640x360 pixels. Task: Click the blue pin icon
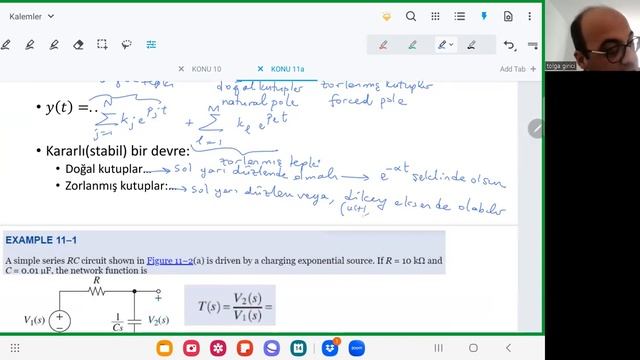484,16
